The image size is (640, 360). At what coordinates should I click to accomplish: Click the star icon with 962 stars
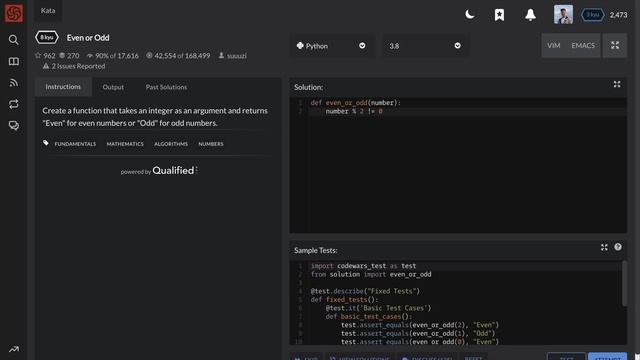[x=45, y=56]
